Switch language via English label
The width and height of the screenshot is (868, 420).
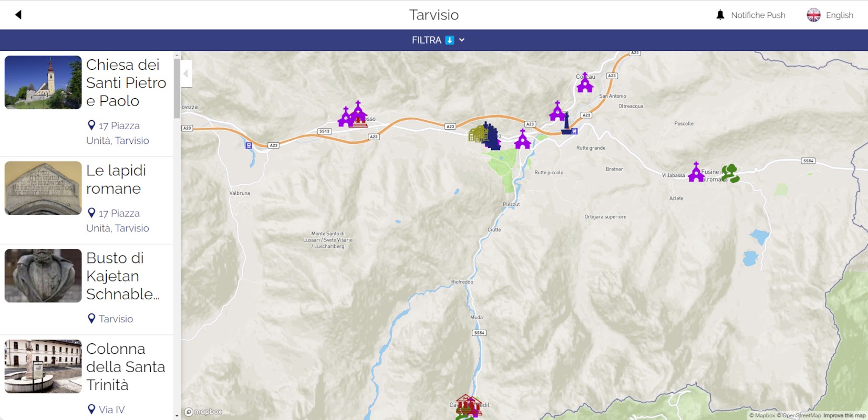tap(840, 15)
